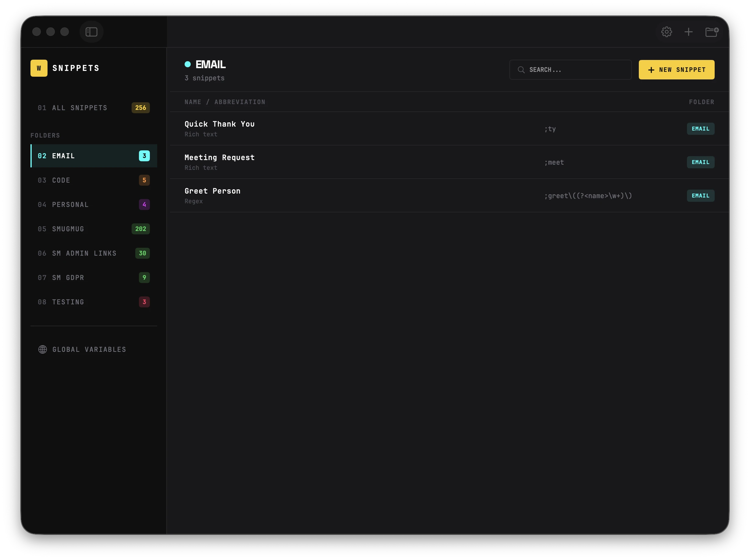
Task: Click the W Snippets logo icon
Action: [x=39, y=68]
